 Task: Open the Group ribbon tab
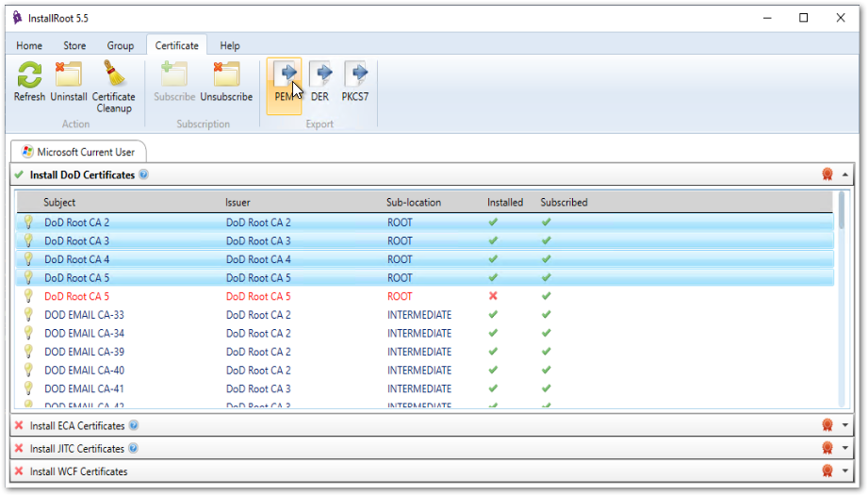(120, 45)
